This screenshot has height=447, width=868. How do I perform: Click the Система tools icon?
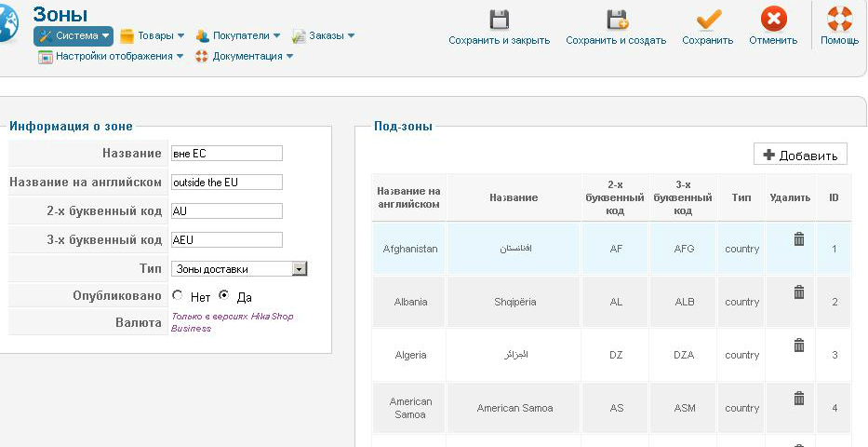pyautogui.click(x=46, y=36)
